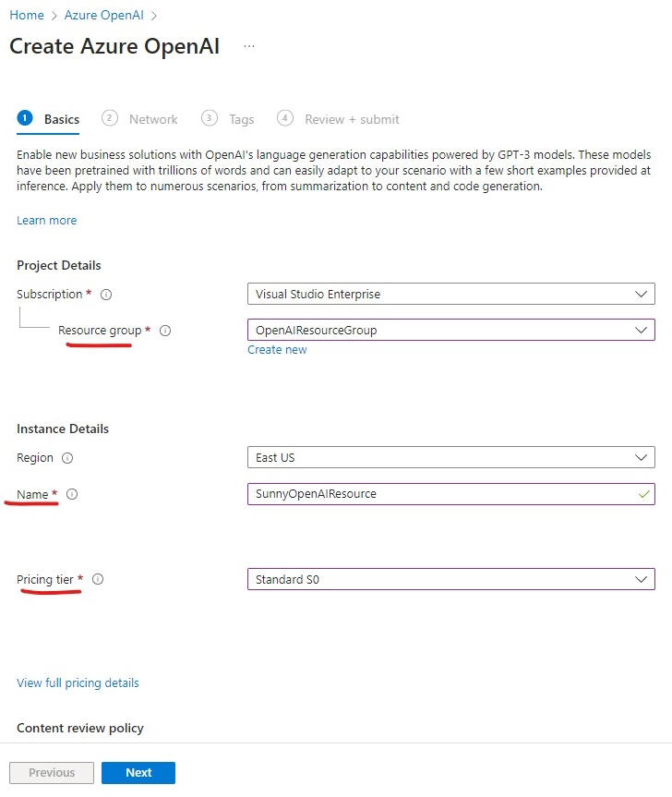672x797 pixels.
Task: Click into the Name text field
Action: 441,494
